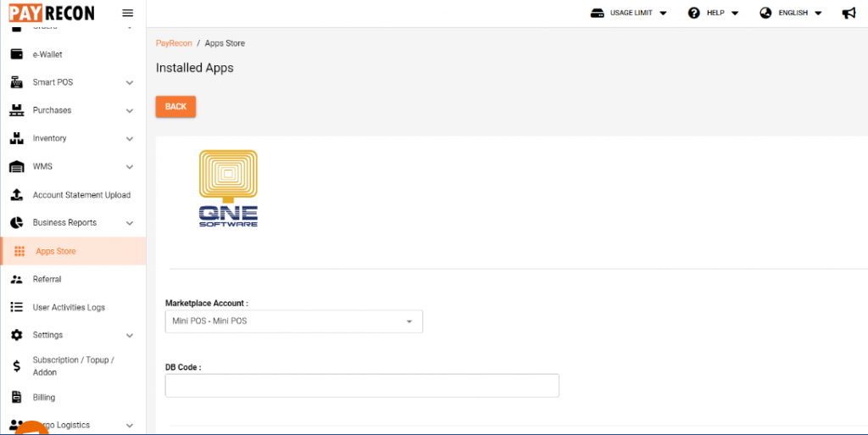This screenshot has width=868, height=435.
Task: Open the Help dropdown arrow
Action: 735,14
